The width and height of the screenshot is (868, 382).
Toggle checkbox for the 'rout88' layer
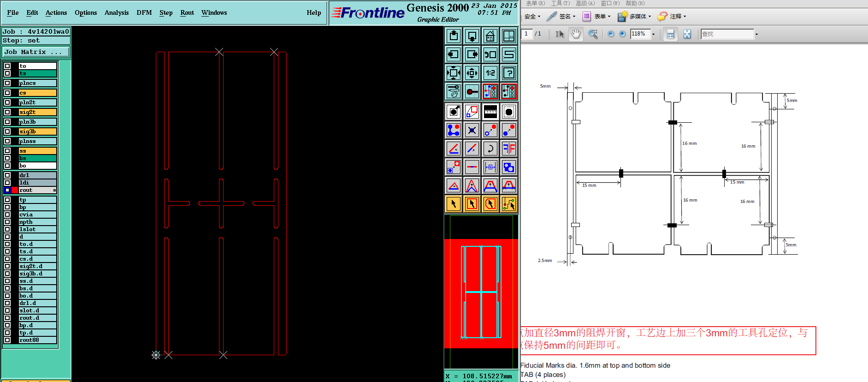[7, 340]
